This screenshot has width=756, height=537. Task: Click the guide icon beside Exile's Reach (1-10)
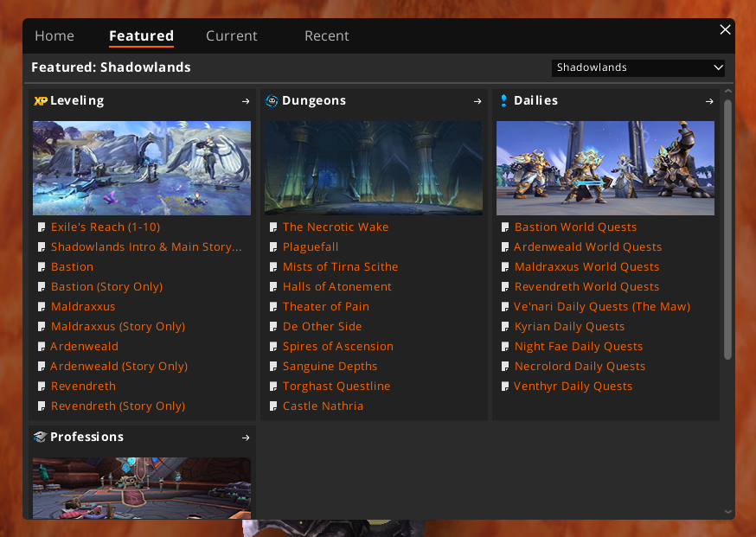[42, 227]
